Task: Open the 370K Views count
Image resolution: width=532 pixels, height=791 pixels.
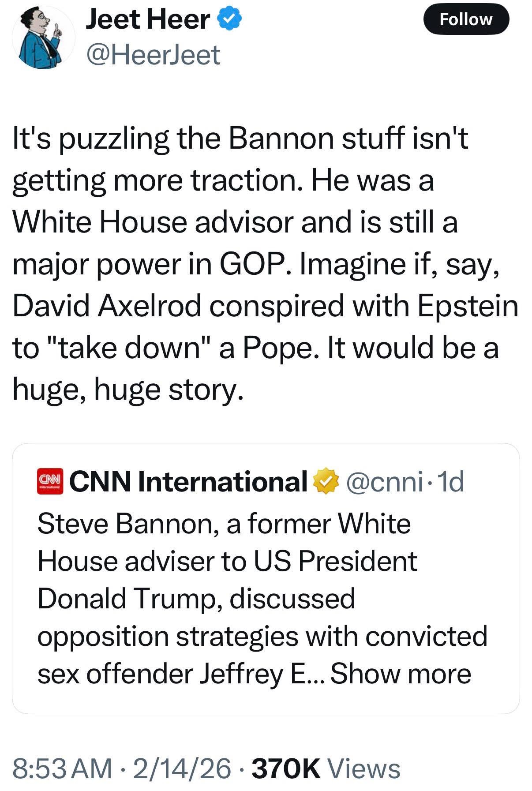Action: [326, 768]
